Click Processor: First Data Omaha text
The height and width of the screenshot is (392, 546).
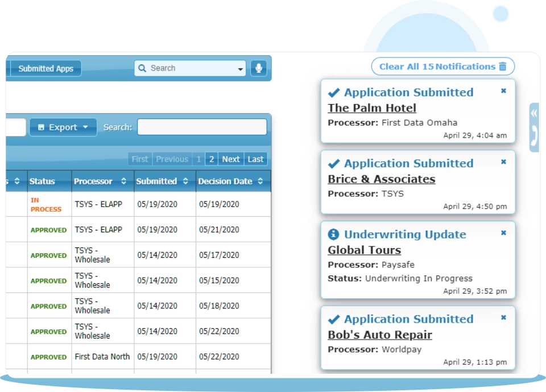click(392, 123)
